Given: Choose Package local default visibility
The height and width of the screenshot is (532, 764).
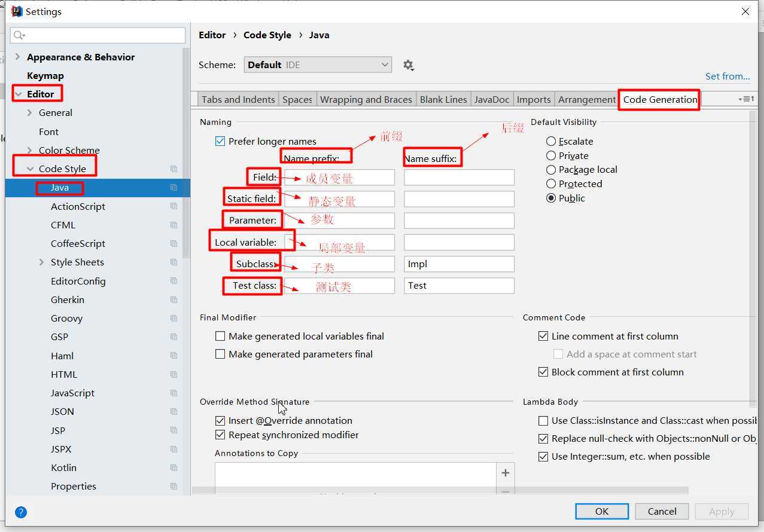Looking at the screenshot, I should tap(551, 170).
